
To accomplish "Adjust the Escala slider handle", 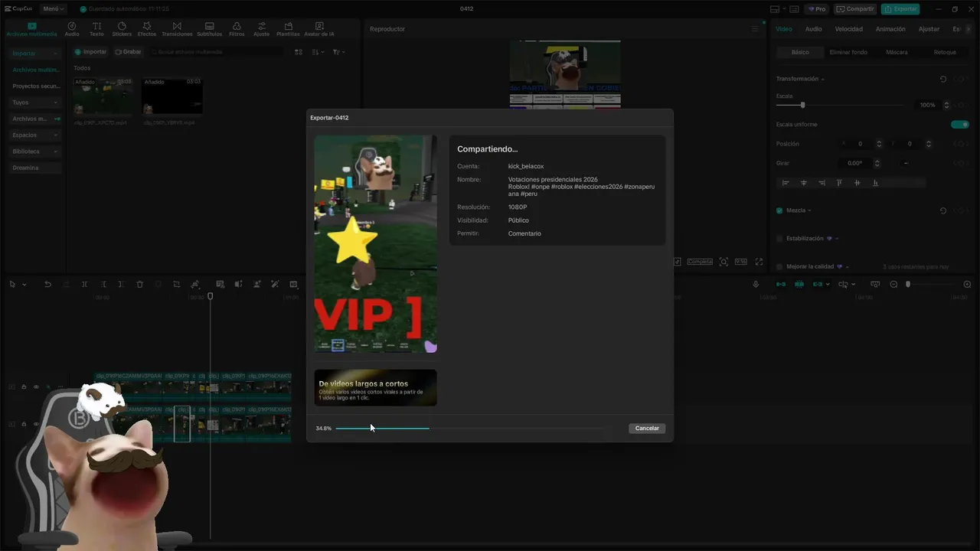I will [802, 105].
